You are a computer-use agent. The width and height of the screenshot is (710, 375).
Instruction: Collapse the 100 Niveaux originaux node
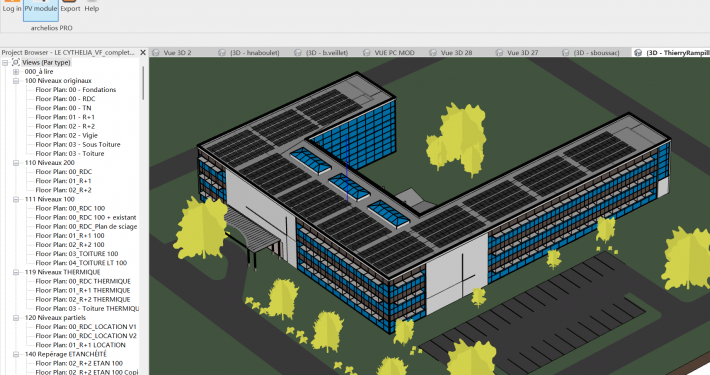(16, 81)
